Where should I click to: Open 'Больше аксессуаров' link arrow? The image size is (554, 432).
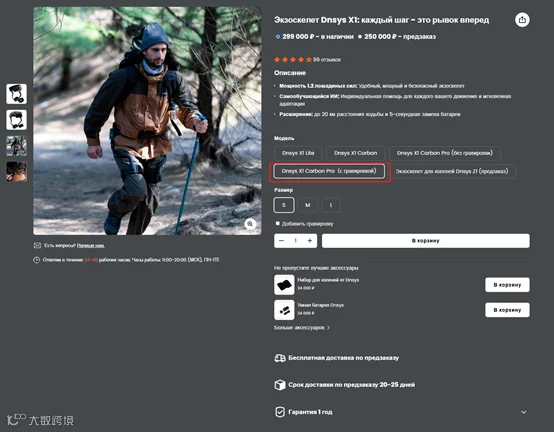328,328
